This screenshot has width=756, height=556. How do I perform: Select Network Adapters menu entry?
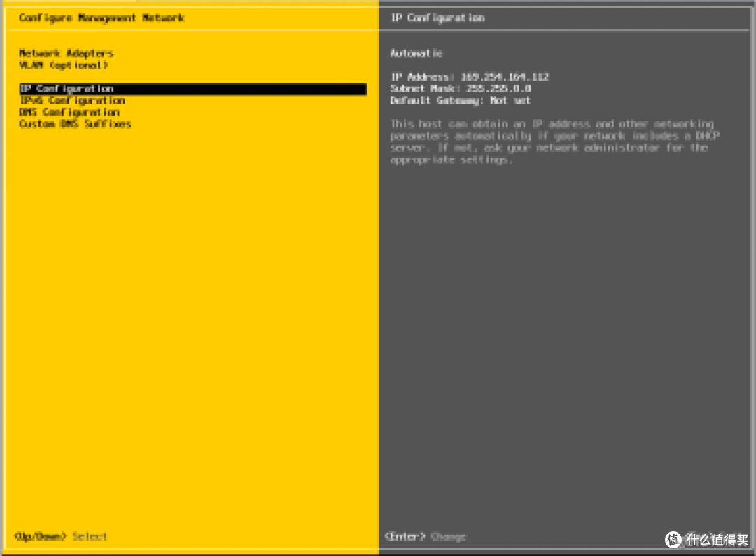point(66,53)
